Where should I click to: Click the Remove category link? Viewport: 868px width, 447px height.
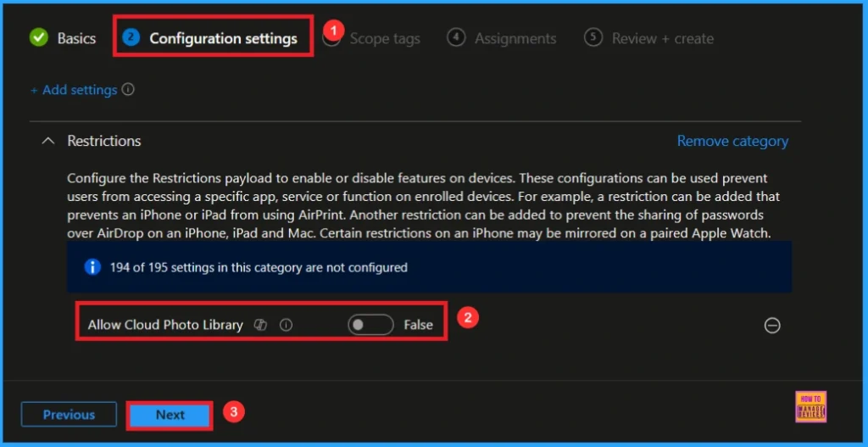(733, 142)
